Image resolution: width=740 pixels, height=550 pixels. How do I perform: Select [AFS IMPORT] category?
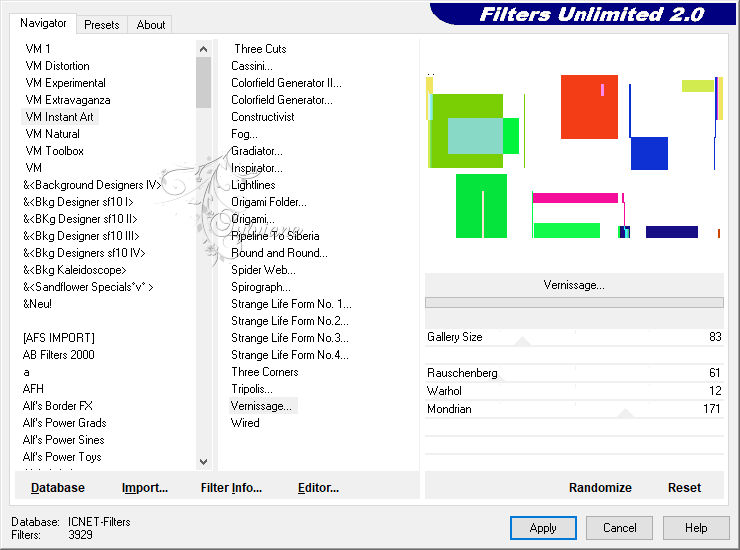[59, 338]
